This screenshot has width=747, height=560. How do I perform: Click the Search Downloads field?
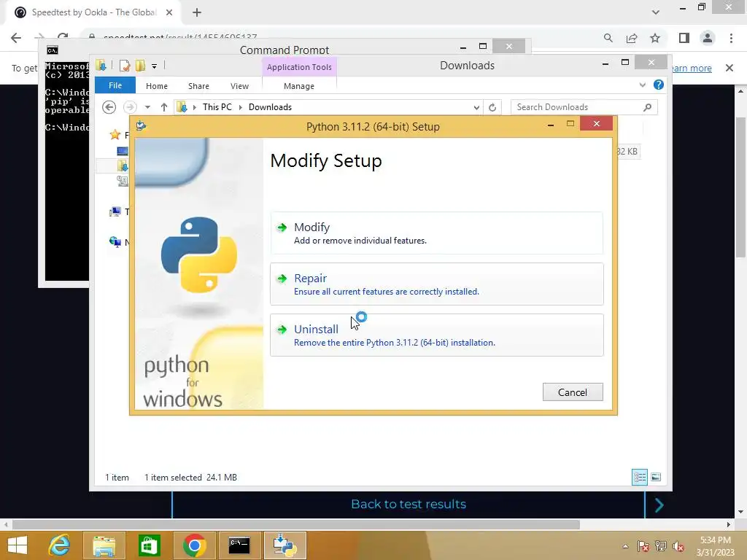pyautogui.click(x=577, y=107)
